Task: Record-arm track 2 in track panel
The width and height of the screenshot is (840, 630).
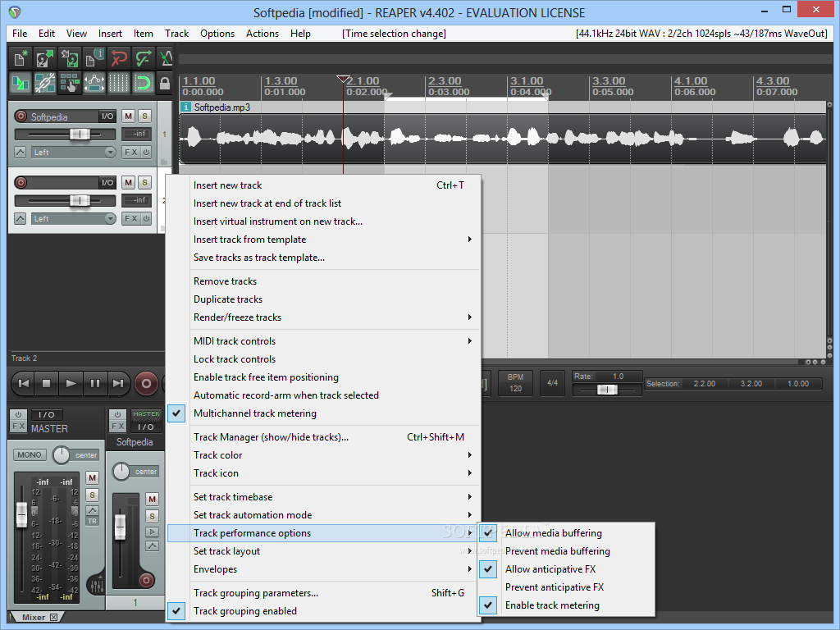Action: click(21, 183)
